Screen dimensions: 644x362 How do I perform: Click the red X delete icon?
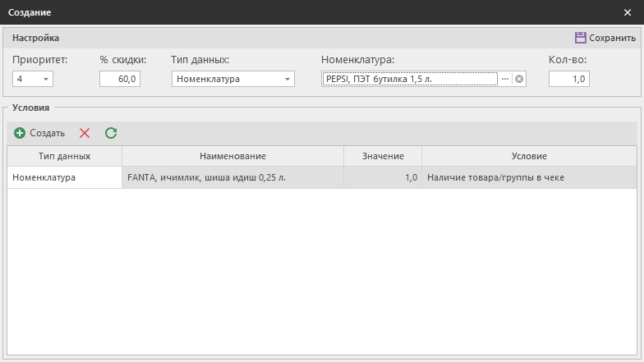coord(85,133)
